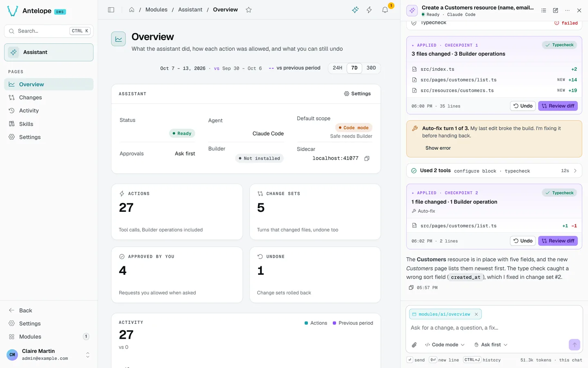588x368 pixels.
Task: Select the Assistant module in sidebar
Action: click(49, 52)
